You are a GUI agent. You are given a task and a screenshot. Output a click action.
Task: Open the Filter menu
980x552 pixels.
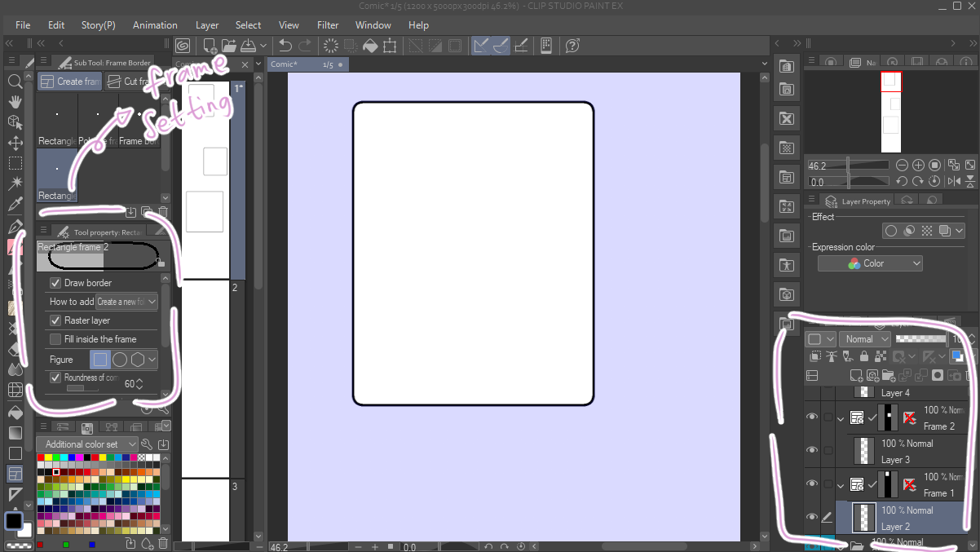point(328,25)
